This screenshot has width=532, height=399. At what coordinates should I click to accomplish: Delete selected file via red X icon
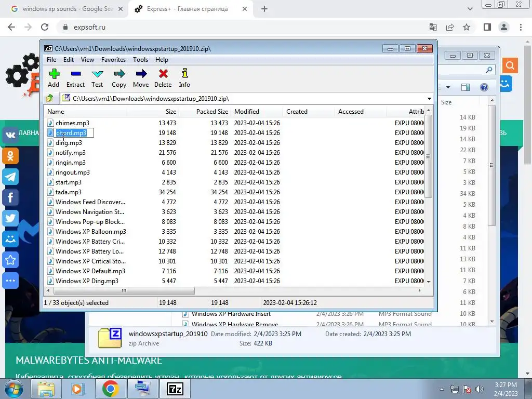[163, 78]
